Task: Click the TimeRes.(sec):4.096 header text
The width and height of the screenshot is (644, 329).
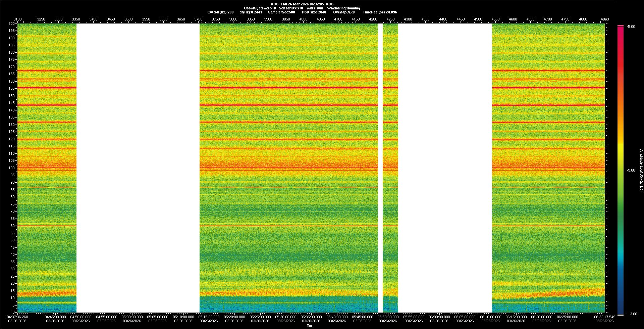Action: pyautogui.click(x=380, y=12)
